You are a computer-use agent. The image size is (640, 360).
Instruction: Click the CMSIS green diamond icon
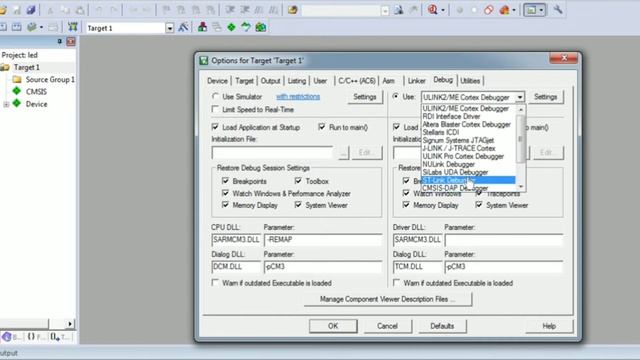17,91
